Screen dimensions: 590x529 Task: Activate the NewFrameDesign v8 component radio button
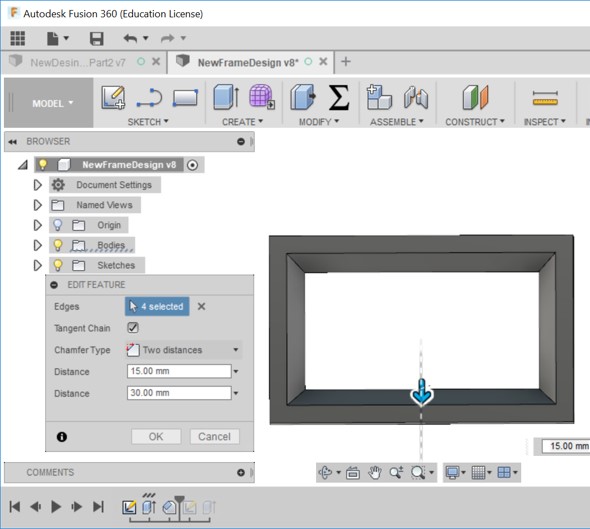[192, 165]
